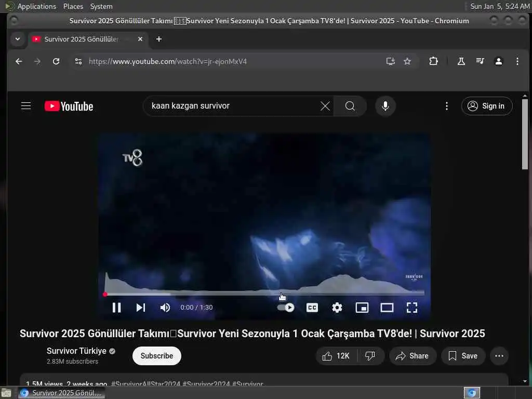Click the clock date in top panel

500,6
